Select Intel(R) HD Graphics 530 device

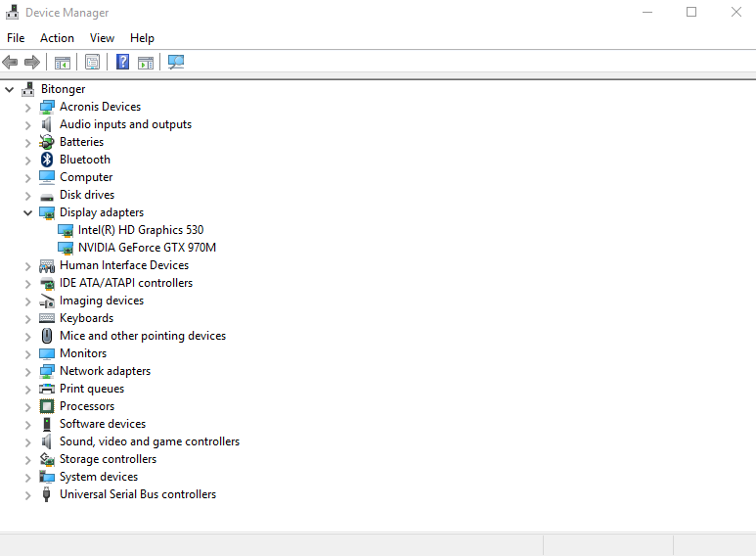click(x=141, y=230)
